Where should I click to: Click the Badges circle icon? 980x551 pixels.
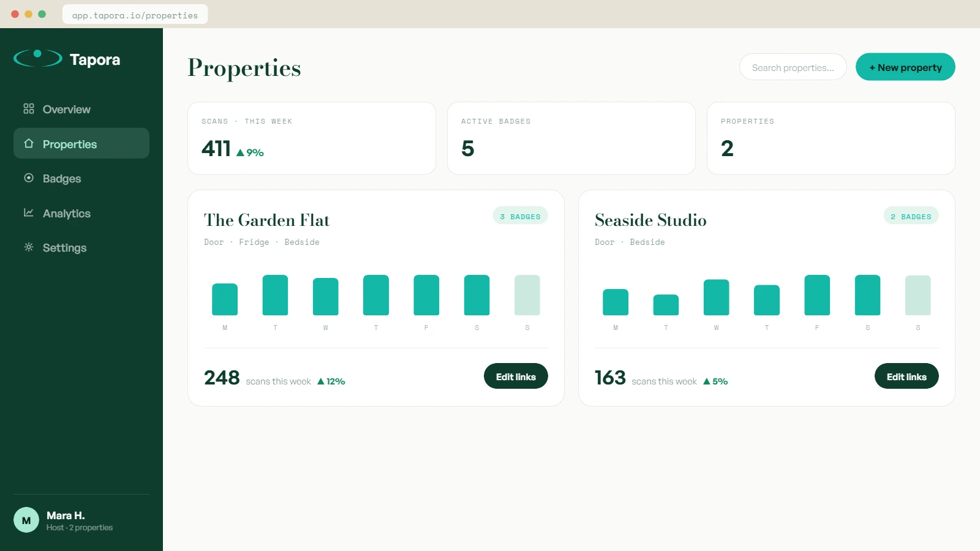tap(29, 178)
